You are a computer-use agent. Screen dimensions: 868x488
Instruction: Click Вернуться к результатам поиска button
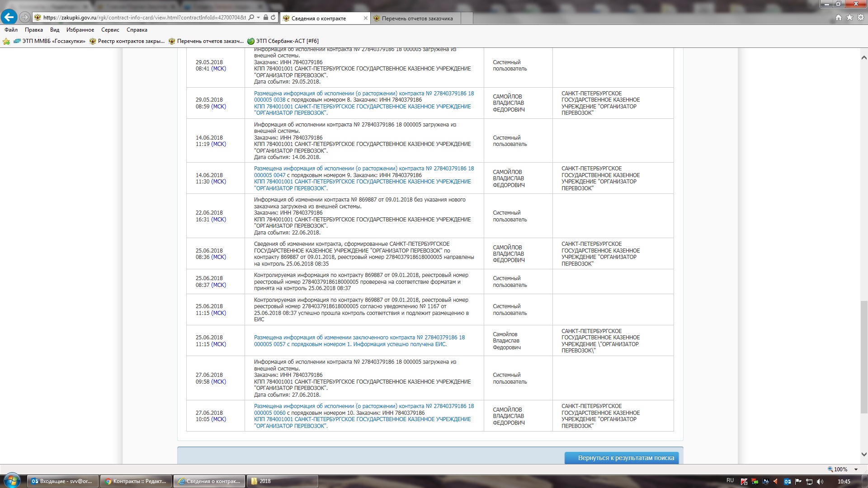[x=621, y=458]
